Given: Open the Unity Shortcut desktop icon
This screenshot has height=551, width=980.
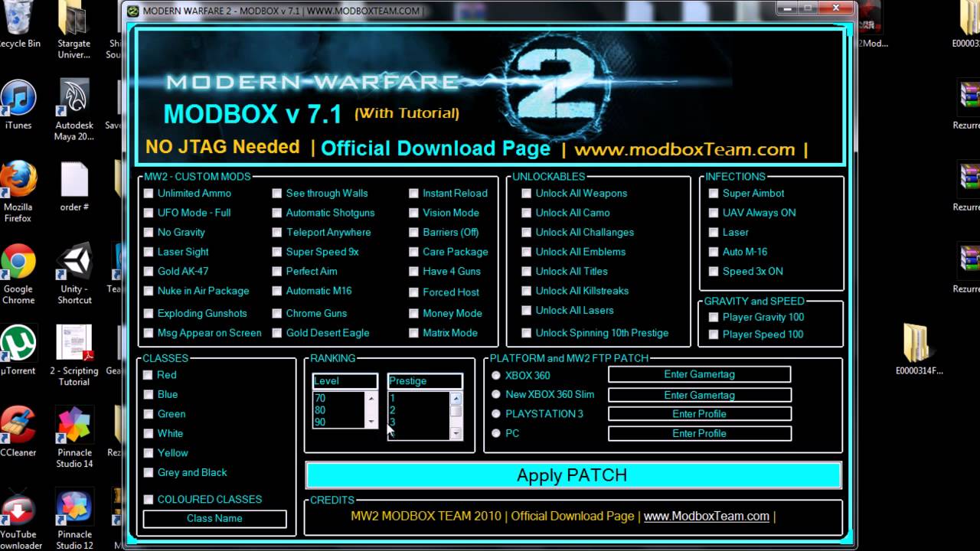Looking at the screenshot, I should pos(74,274).
